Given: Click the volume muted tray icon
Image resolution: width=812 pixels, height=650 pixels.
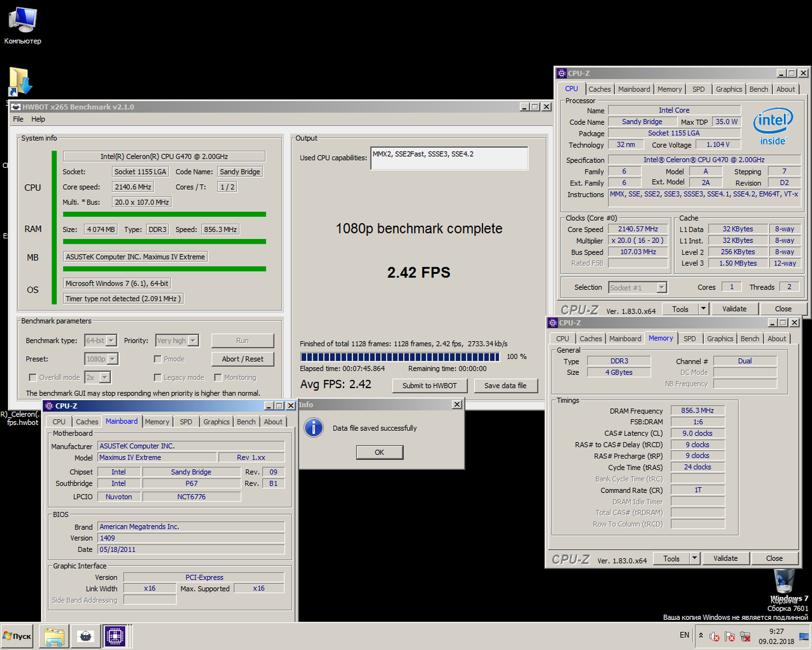Looking at the screenshot, I should tap(714, 636).
